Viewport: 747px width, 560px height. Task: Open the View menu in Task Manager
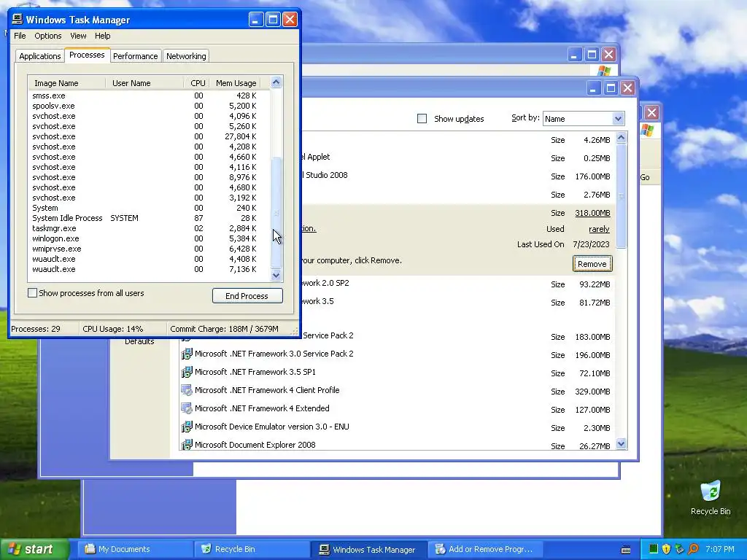(78, 36)
